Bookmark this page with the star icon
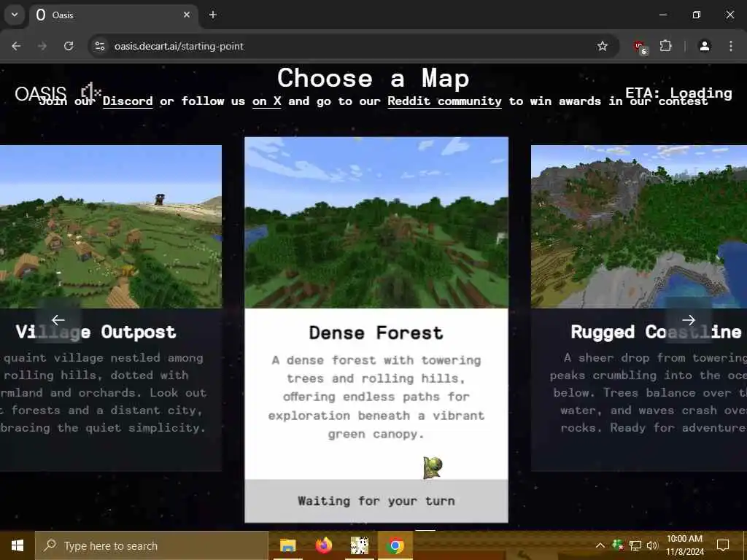747x560 pixels. 602,46
